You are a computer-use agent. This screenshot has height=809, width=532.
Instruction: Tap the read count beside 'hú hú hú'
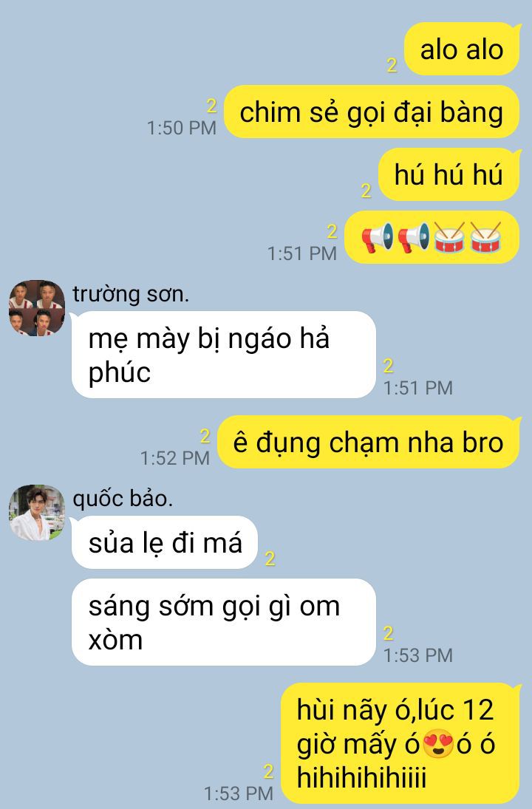click(x=366, y=191)
